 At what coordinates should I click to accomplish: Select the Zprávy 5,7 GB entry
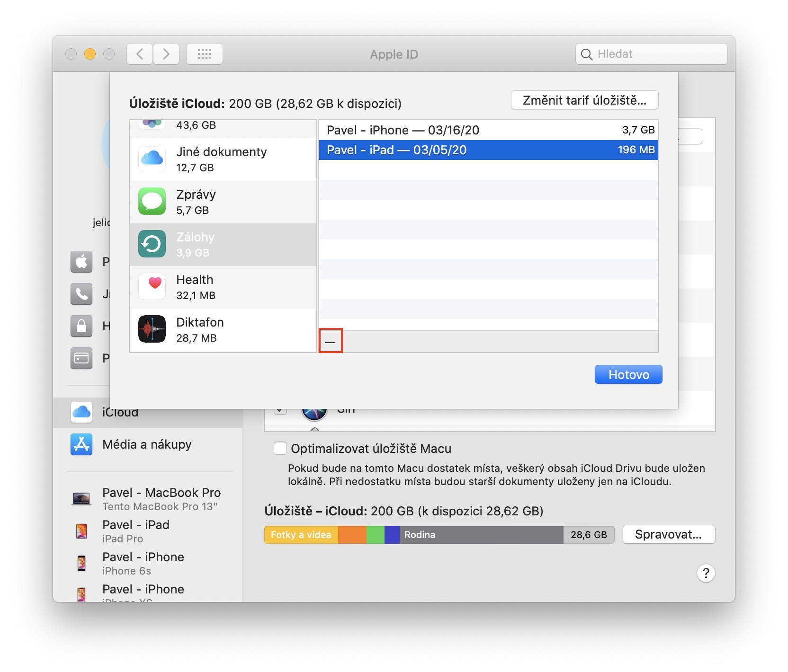[223, 202]
